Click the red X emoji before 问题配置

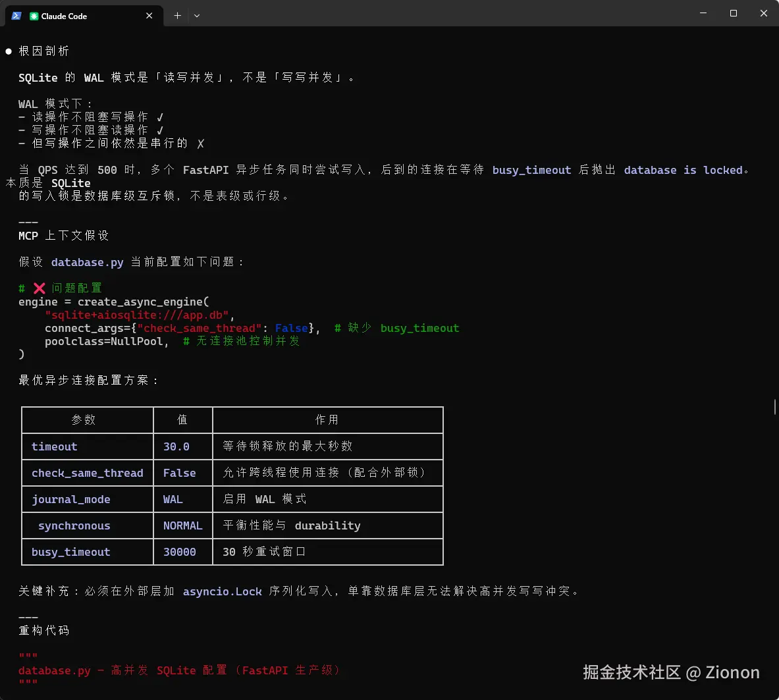point(40,288)
